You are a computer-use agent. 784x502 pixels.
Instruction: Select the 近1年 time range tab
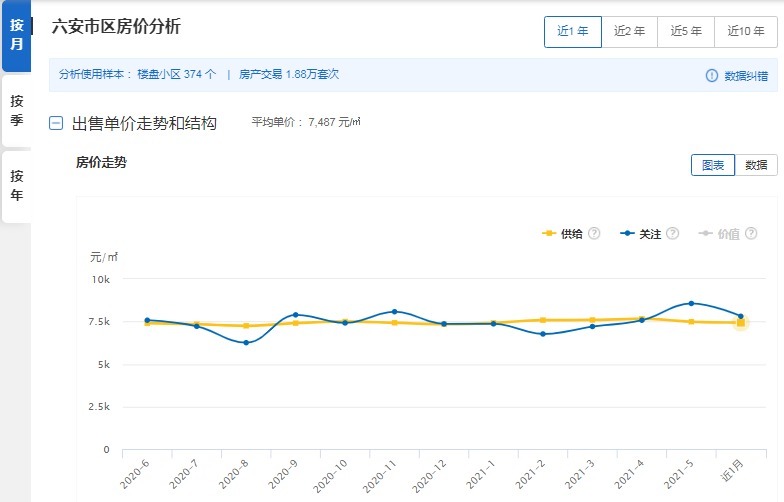[572, 32]
